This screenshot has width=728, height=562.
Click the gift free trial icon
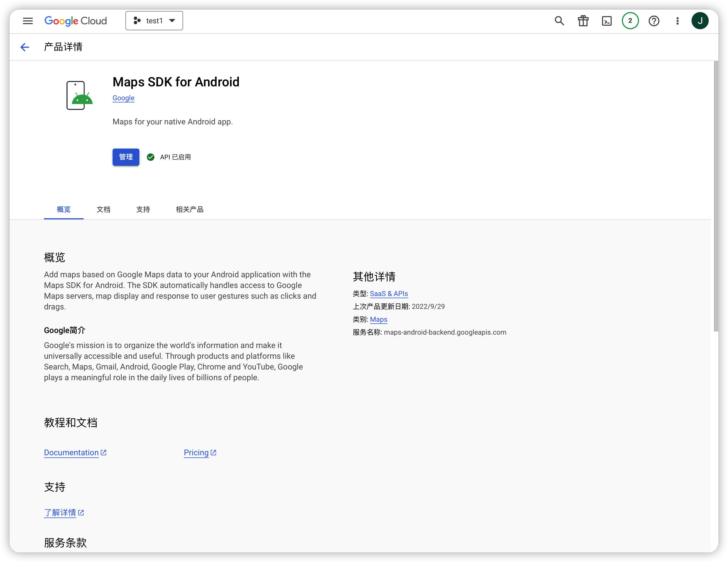583,21
